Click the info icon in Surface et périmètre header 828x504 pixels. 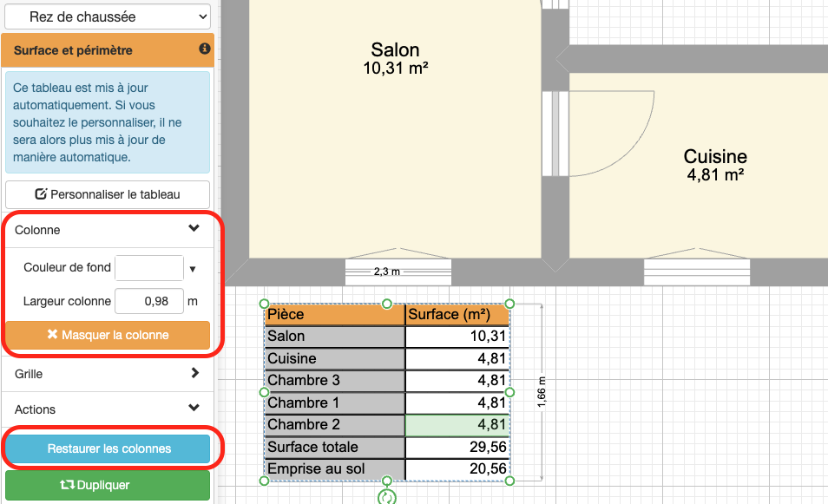[205, 49]
